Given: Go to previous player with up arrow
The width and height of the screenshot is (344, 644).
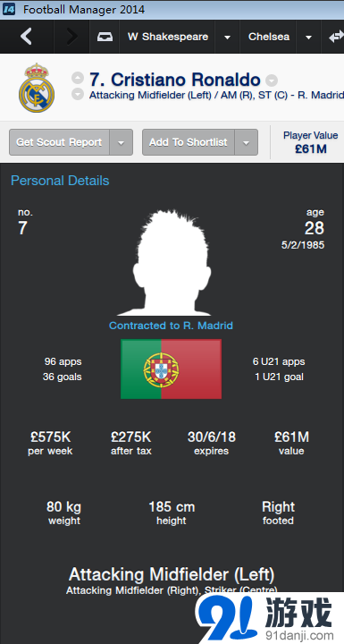Looking at the screenshot, I should pyautogui.click(x=78, y=78).
